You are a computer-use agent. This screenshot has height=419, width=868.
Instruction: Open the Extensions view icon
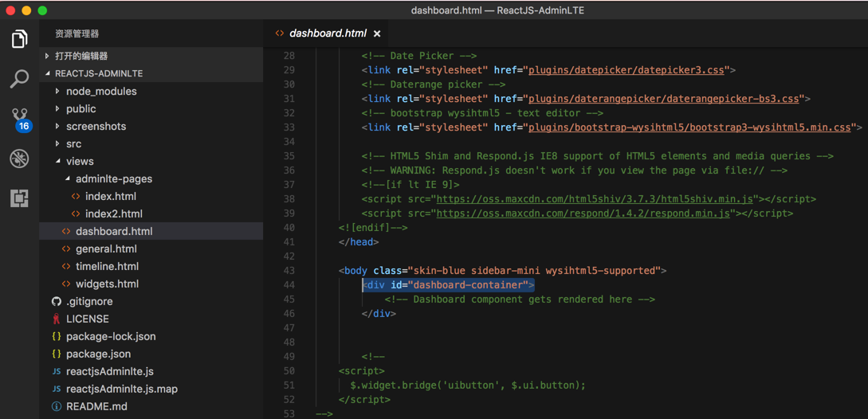19,198
